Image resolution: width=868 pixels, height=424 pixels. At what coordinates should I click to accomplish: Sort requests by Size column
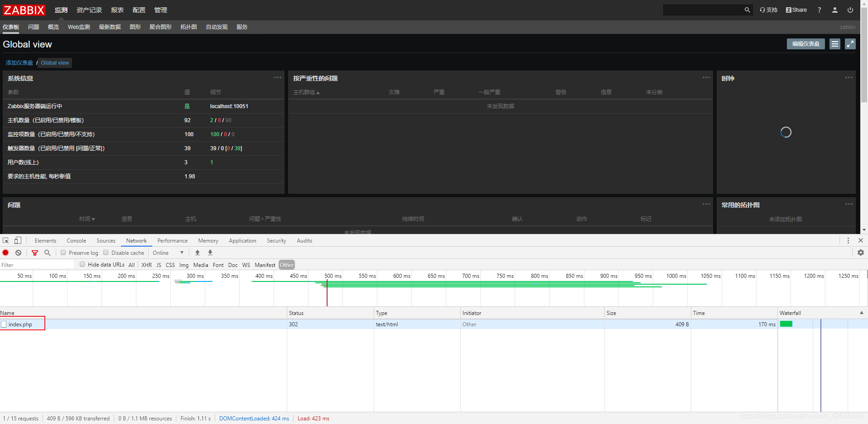coord(647,313)
